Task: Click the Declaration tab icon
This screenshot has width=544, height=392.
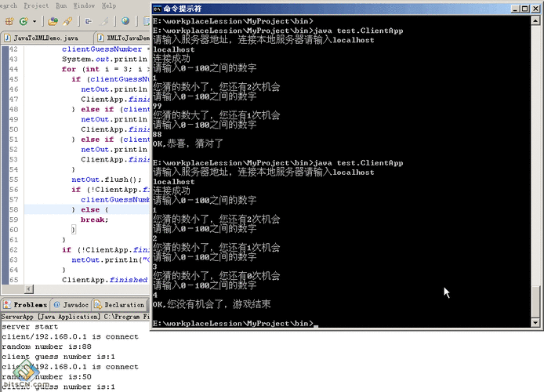Action: coord(98,304)
